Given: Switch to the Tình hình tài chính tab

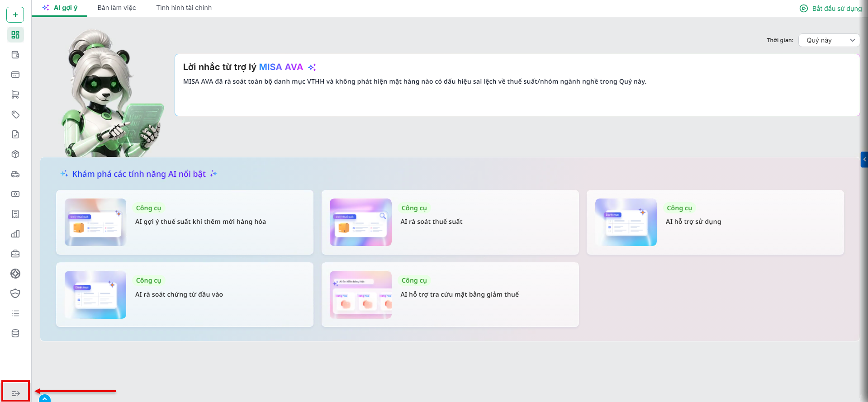Looking at the screenshot, I should click(x=184, y=8).
